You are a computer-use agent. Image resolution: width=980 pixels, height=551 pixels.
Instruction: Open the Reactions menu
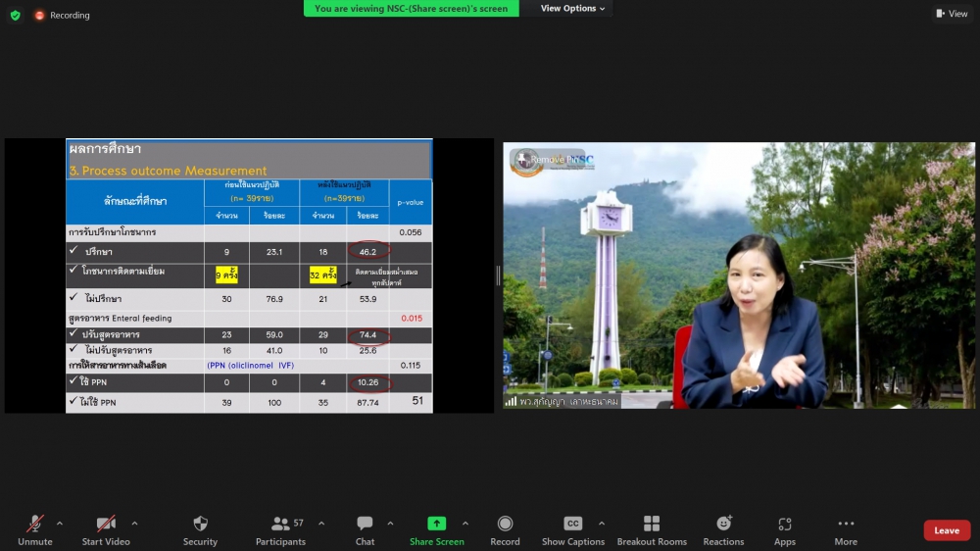pos(723,525)
